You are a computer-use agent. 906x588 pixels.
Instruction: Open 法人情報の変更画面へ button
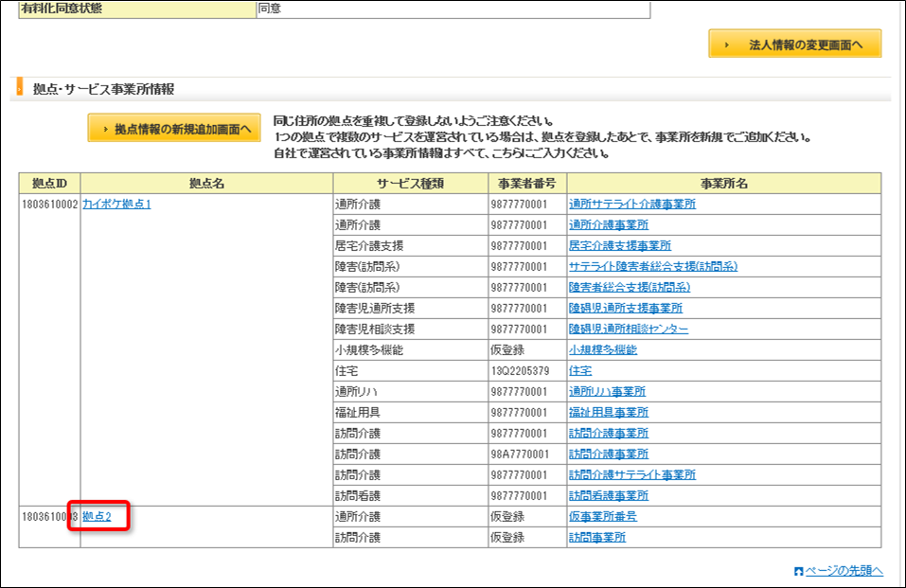pyautogui.click(x=795, y=44)
